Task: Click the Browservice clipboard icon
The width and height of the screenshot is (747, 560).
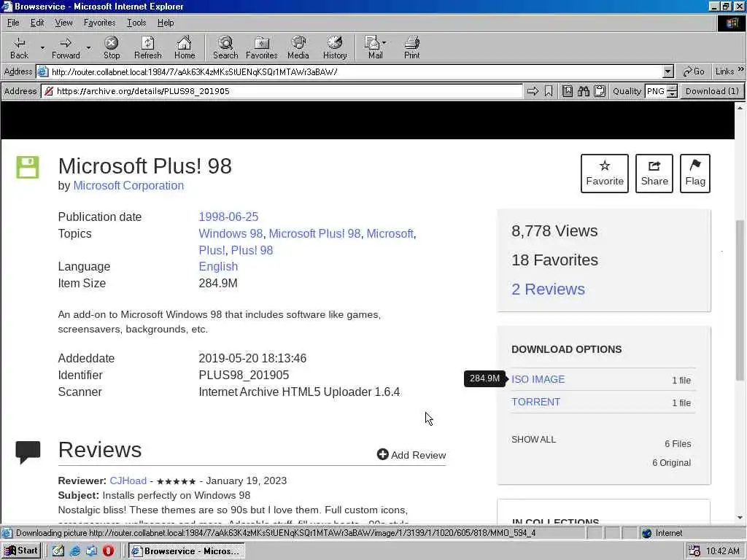Action: (600, 91)
